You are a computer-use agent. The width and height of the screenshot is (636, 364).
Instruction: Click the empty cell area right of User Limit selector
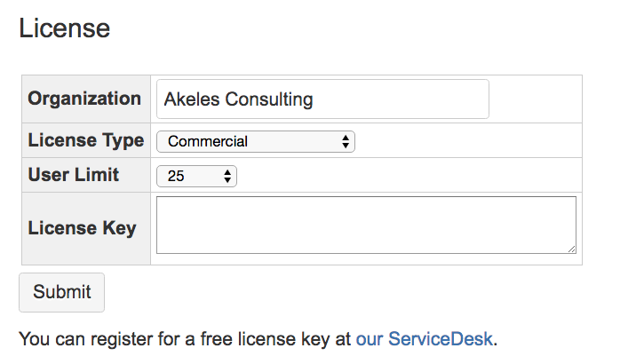[409, 176]
